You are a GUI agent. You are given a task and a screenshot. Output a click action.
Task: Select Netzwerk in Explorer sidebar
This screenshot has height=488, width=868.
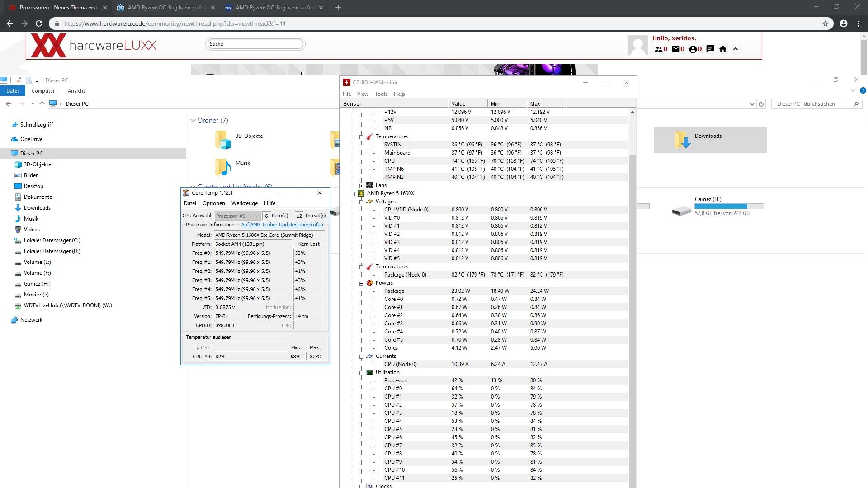(31, 320)
